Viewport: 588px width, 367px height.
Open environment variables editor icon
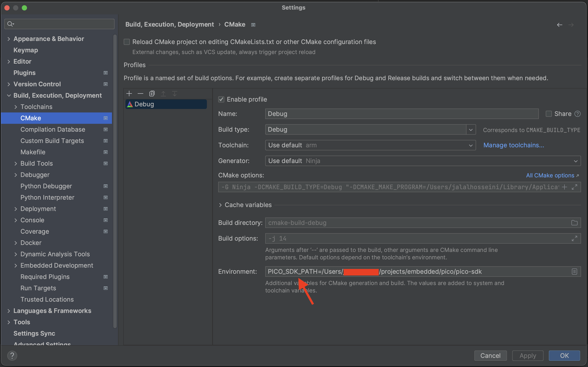(x=574, y=271)
